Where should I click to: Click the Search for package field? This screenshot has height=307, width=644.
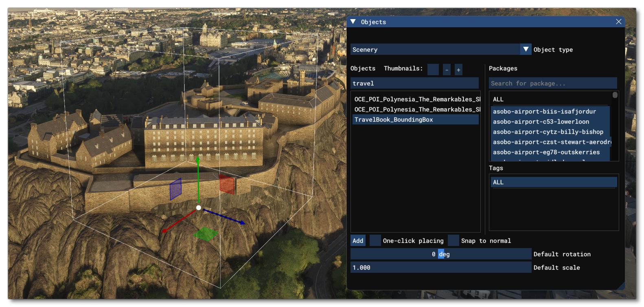pos(552,83)
